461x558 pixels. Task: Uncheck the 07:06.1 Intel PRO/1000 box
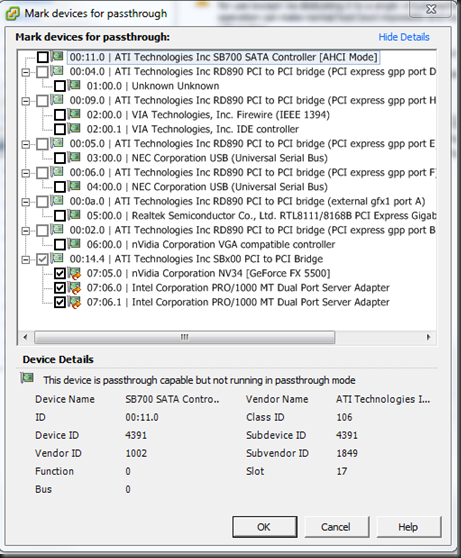tap(60, 302)
